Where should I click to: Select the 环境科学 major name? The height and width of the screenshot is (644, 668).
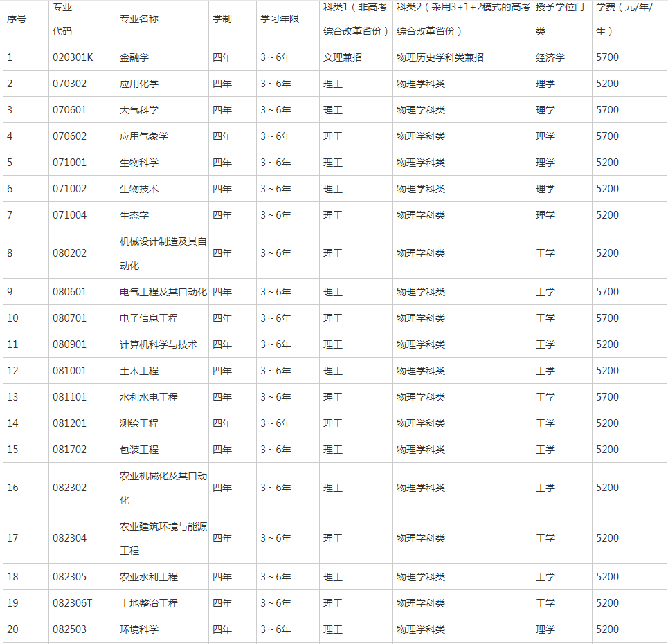139,629
